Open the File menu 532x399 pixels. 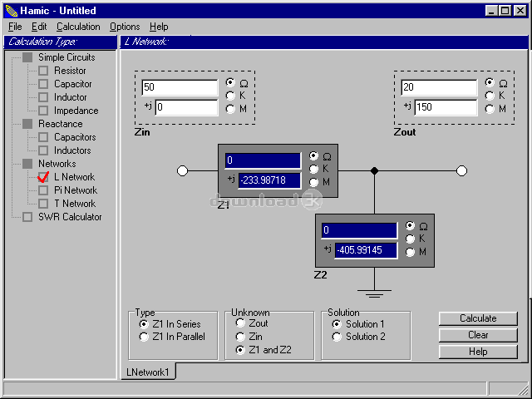click(x=15, y=27)
